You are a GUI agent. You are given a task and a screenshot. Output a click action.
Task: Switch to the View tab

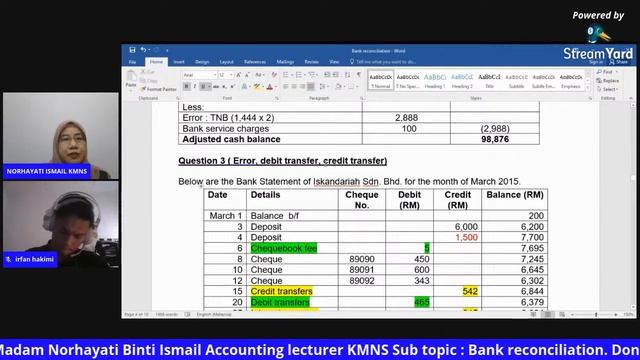click(x=334, y=62)
